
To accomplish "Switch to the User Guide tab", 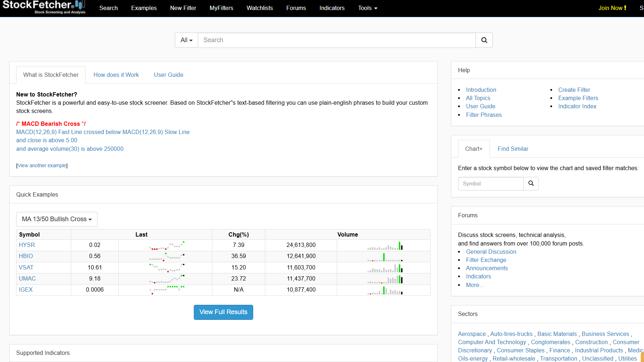I will pyautogui.click(x=168, y=75).
